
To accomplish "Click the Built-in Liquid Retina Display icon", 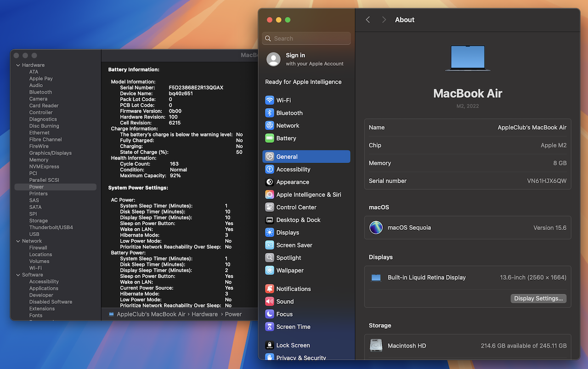I will tap(376, 278).
